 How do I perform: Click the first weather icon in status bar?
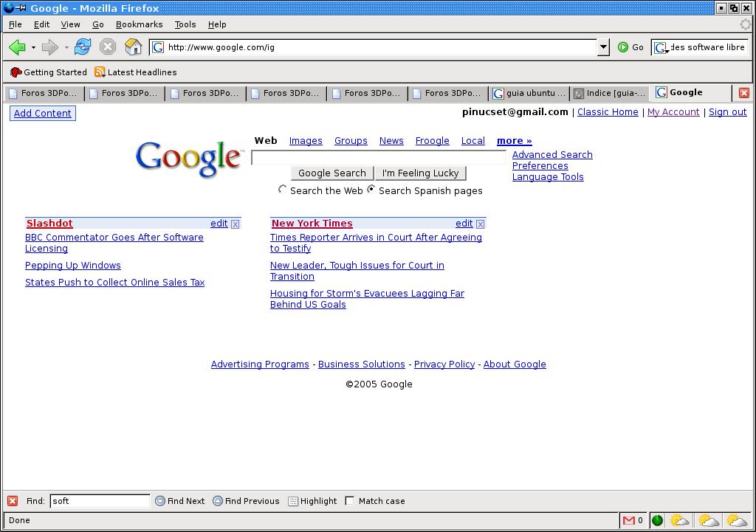(679, 520)
